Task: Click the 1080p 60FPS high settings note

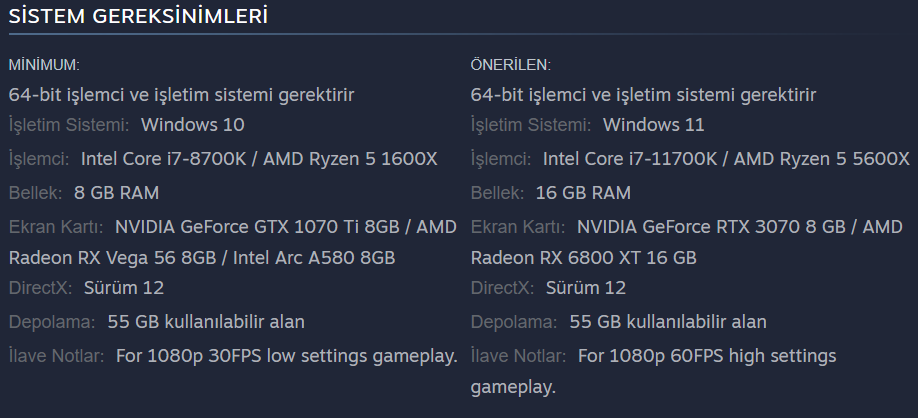Action: click(x=653, y=371)
